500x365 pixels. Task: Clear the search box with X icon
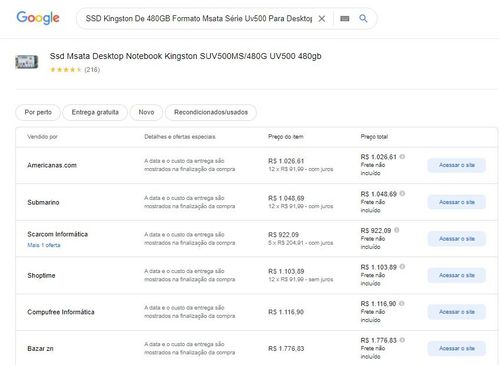(322, 19)
